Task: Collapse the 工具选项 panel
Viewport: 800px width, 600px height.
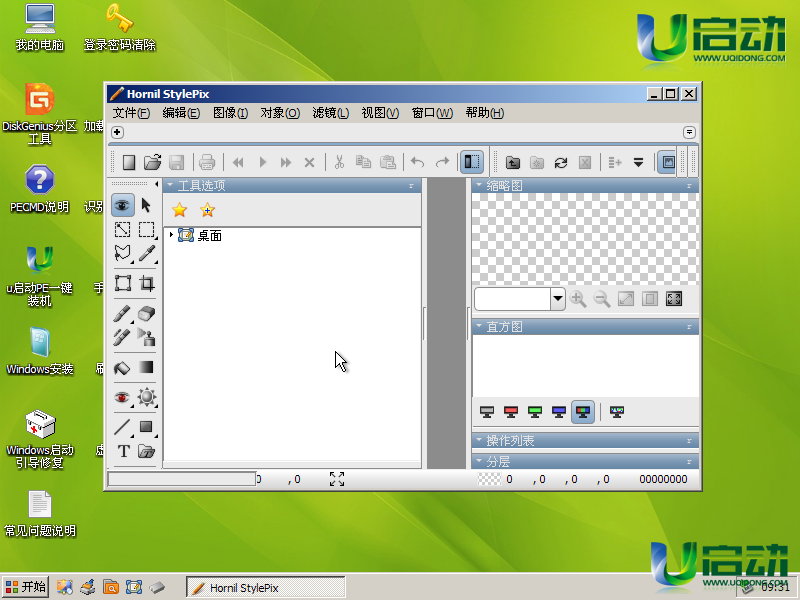Action: pyautogui.click(x=170, y=185)
